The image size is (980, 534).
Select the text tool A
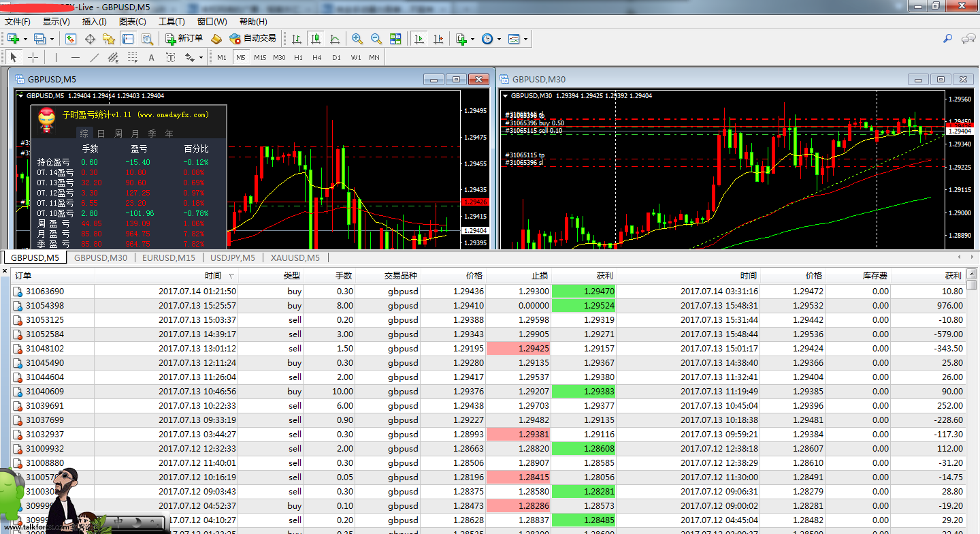click(151, 58)
